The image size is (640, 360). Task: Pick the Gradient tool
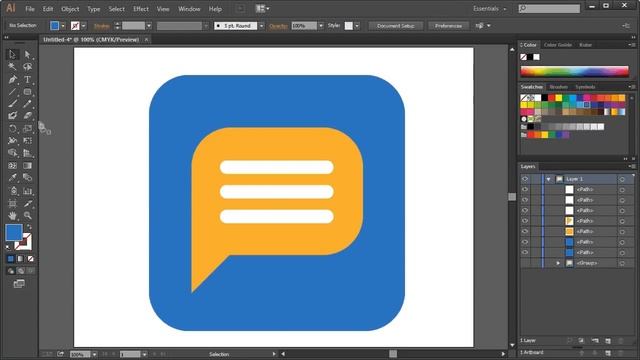27,166
